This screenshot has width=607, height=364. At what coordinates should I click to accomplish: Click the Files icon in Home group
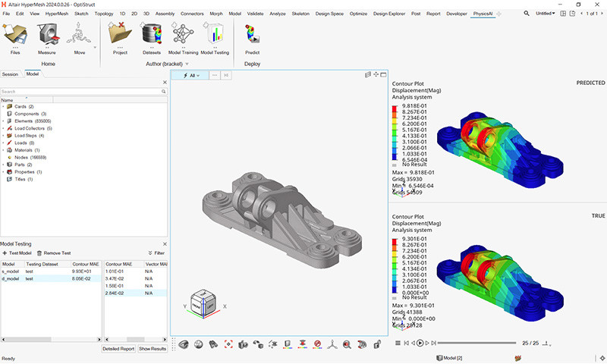coord(15,35)
